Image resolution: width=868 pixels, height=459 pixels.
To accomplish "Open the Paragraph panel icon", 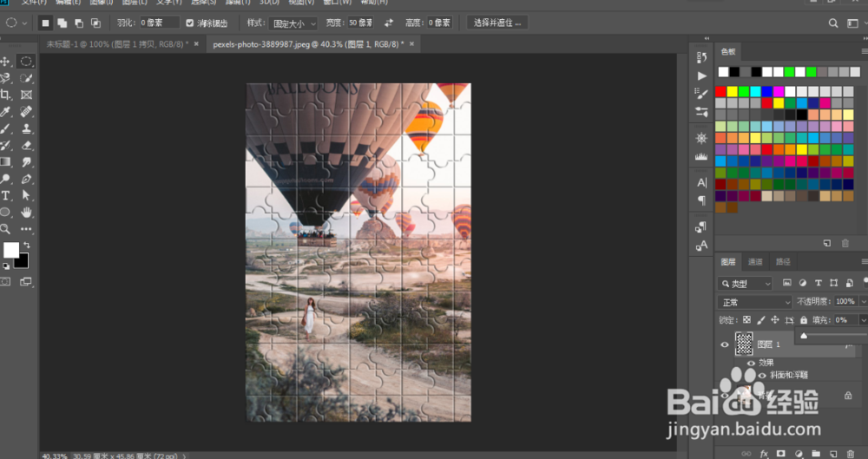I will coord(702,200).
